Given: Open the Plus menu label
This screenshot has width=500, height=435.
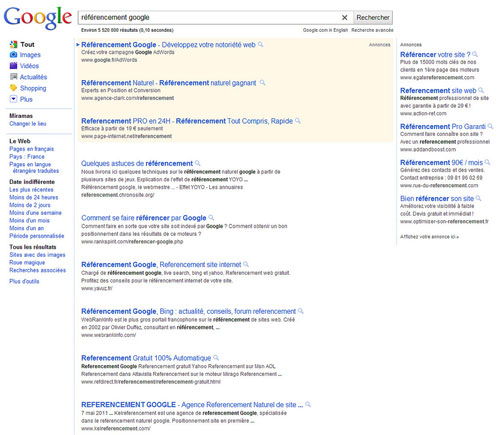Looking at the screenshot, I should 26,99.
